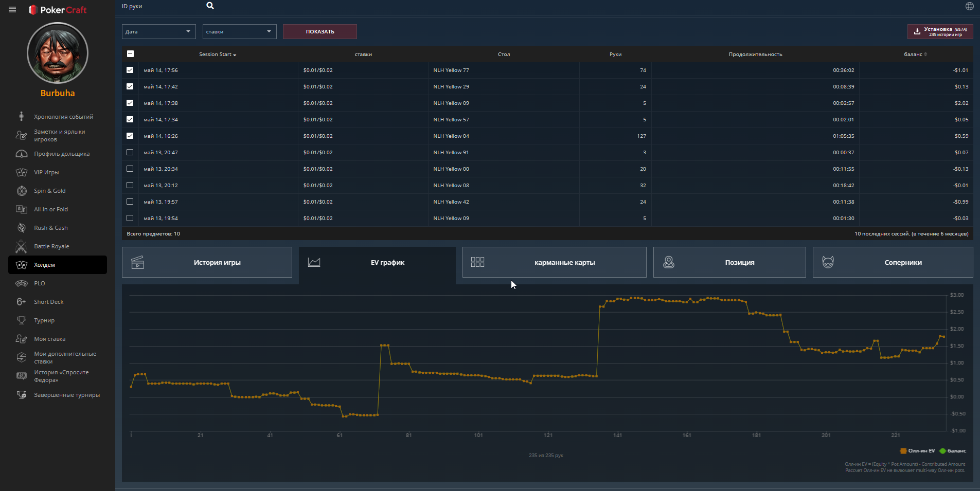Open Battle Royale menu entry

click(51, 246)
